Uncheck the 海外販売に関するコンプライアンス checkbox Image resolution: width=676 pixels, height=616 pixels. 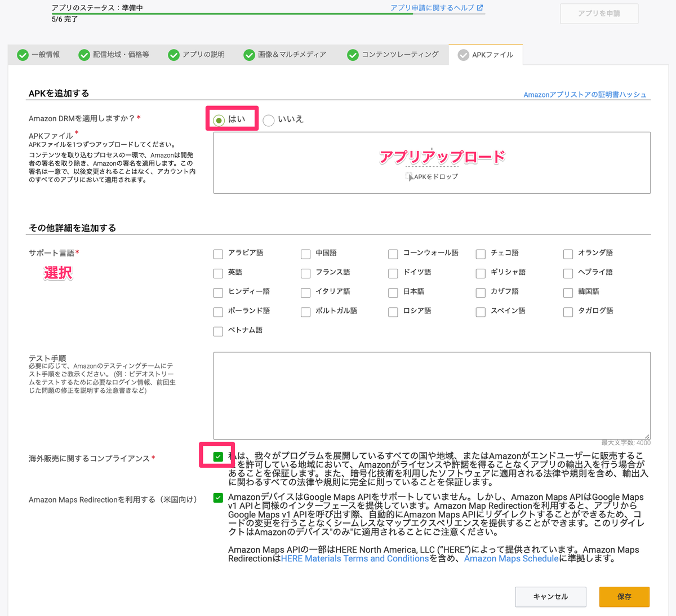[217, 457]
